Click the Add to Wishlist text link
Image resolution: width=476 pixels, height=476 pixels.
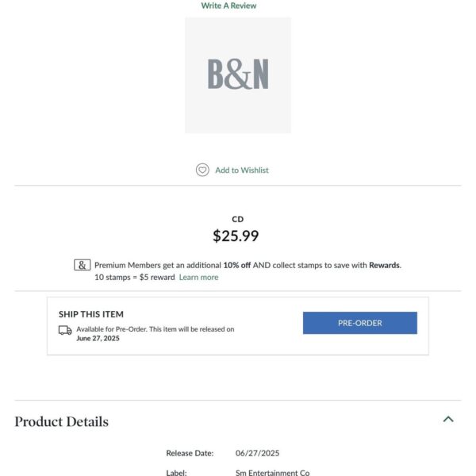pos(242,170)
